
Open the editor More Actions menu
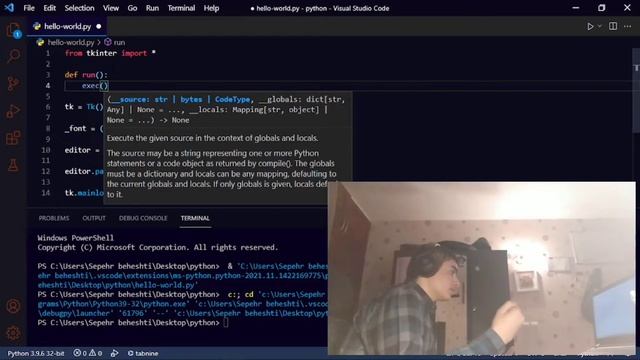(x=628, y=27)
